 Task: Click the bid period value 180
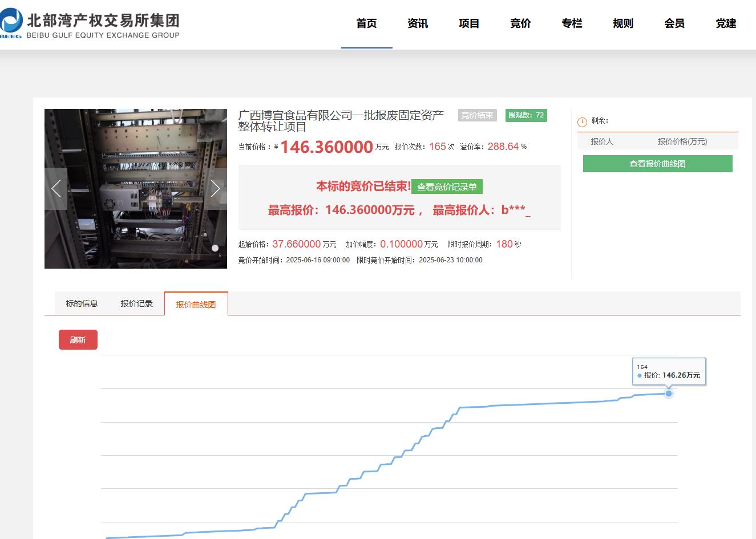tap(504, 244)
